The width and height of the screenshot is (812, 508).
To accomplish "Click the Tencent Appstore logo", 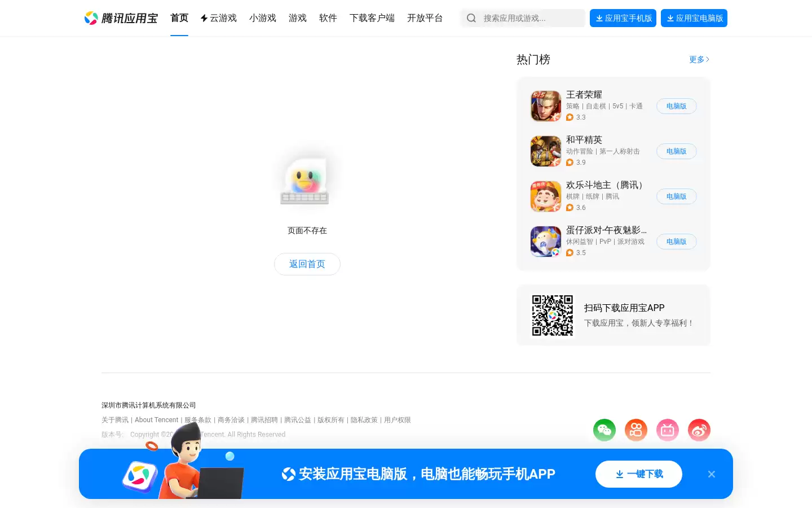I will pyautogui.click(x=121, y=18).
